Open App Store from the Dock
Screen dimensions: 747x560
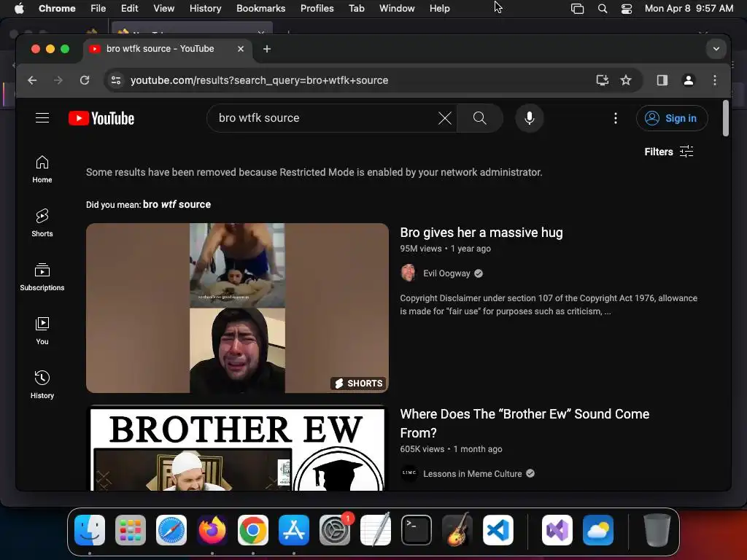pyautogui.click(x=294, y=530)
